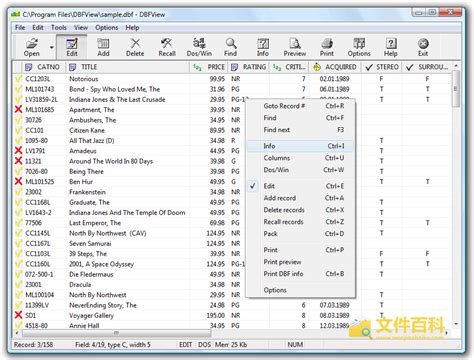Choose Goto Record # in the context menu

[300, 106]
